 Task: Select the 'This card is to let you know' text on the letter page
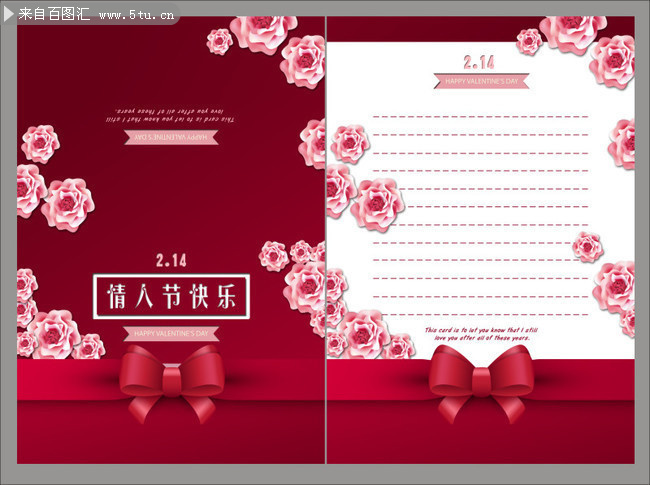[x=481, y=334]
